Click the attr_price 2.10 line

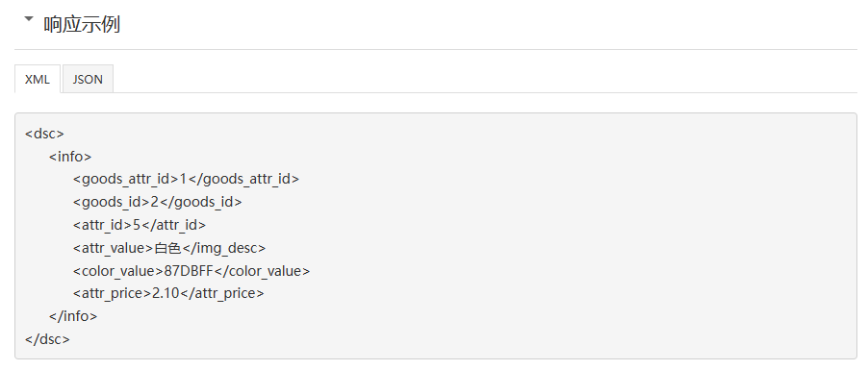(168, 294)
